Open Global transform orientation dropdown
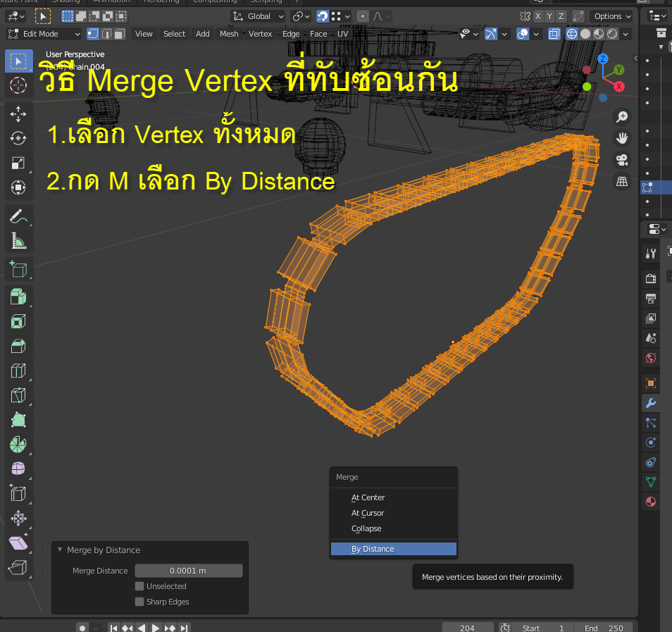The image size is (672, 632). click(x=259, y=16)
